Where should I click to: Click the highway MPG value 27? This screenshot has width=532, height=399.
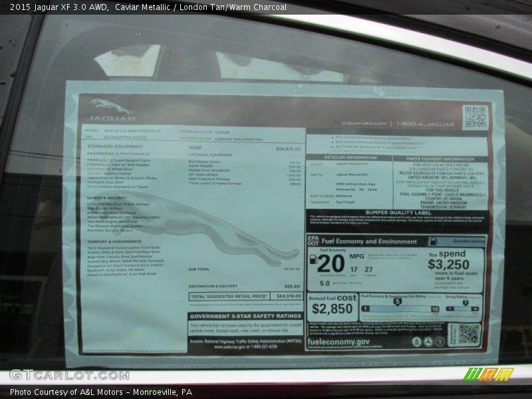tap(369, 269)
